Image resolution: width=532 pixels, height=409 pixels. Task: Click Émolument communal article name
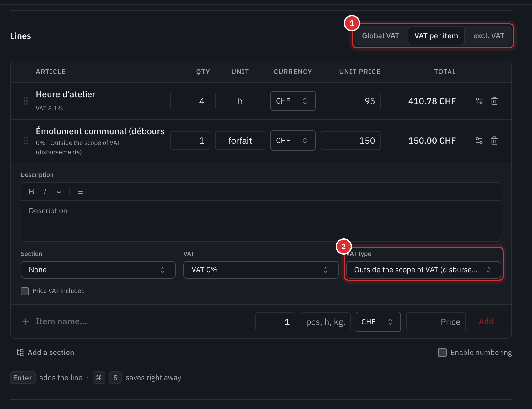point(100,131)
